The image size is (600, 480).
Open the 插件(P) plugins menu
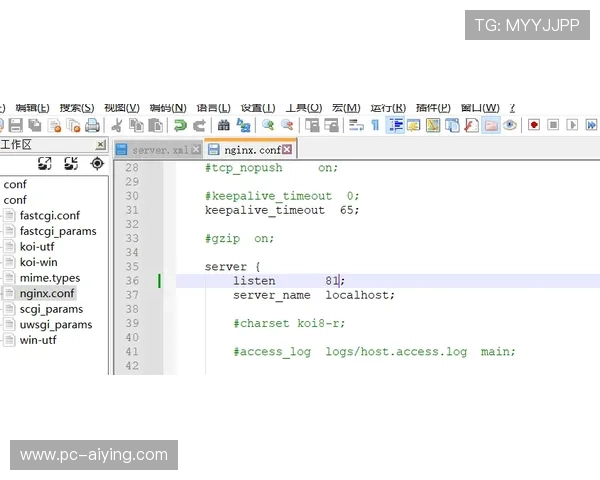(x=433, y=108)
